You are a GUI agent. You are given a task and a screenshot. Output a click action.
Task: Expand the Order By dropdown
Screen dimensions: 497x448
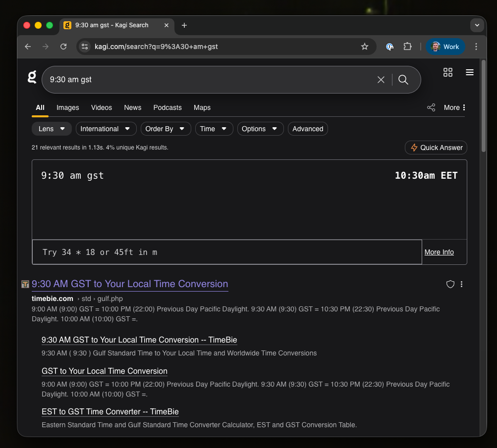click(x=166, y=129)
